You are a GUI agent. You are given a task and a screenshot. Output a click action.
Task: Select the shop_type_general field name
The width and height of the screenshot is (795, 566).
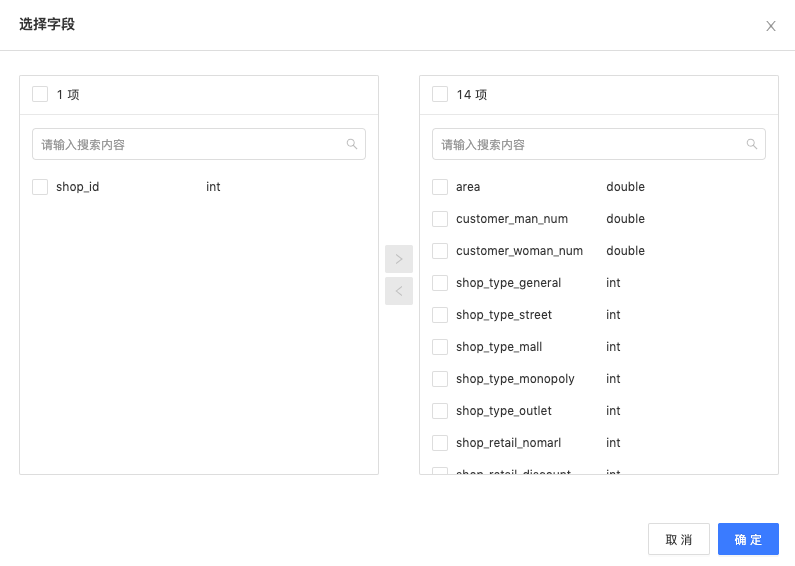coord(509,282)
